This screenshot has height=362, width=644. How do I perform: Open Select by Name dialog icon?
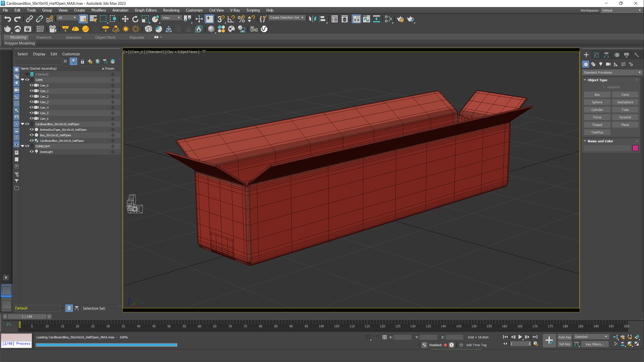(93, 19)
